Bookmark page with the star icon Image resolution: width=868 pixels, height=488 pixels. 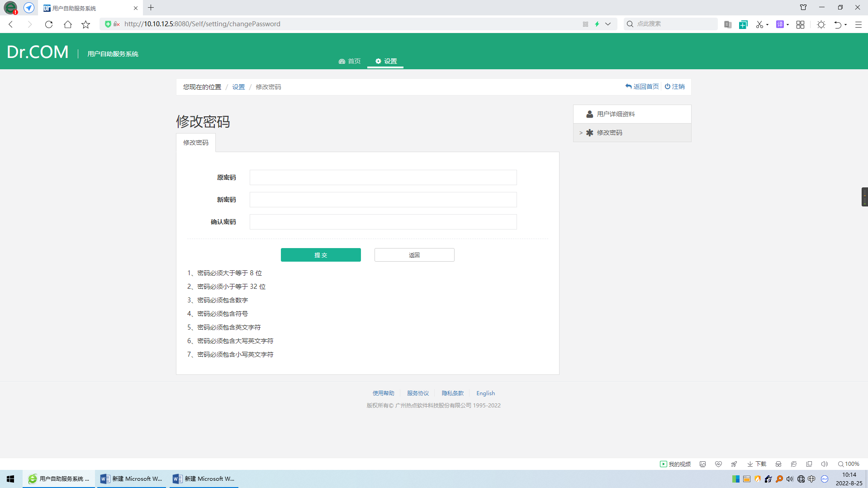[85, 24]
